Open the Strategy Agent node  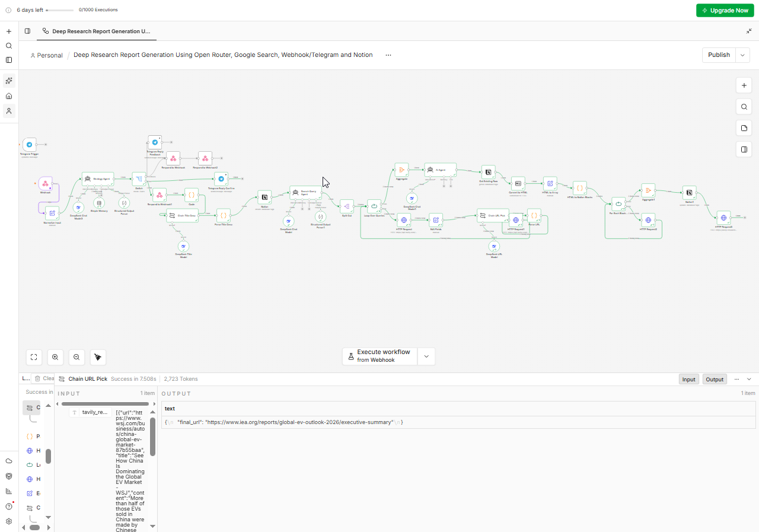point(98,179)
